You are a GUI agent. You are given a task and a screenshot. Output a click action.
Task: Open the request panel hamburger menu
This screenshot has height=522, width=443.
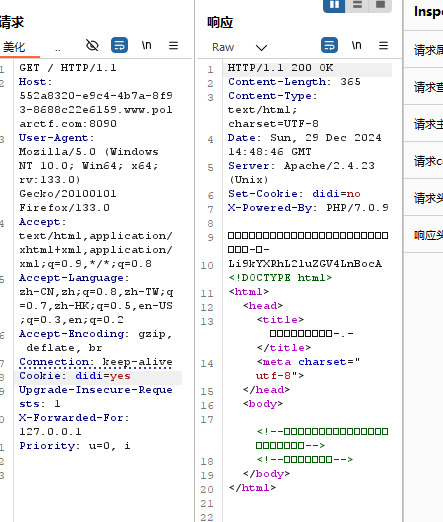[173, 45]
